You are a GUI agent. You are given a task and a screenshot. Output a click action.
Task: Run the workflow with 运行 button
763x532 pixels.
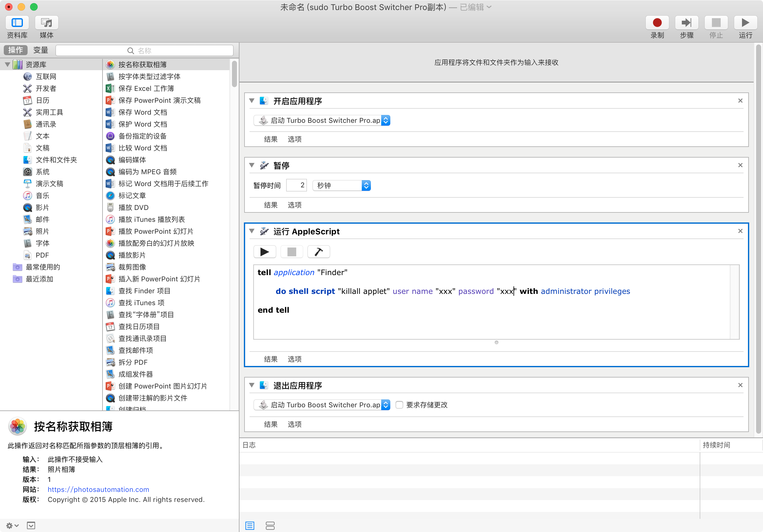[x=745, y=23]
